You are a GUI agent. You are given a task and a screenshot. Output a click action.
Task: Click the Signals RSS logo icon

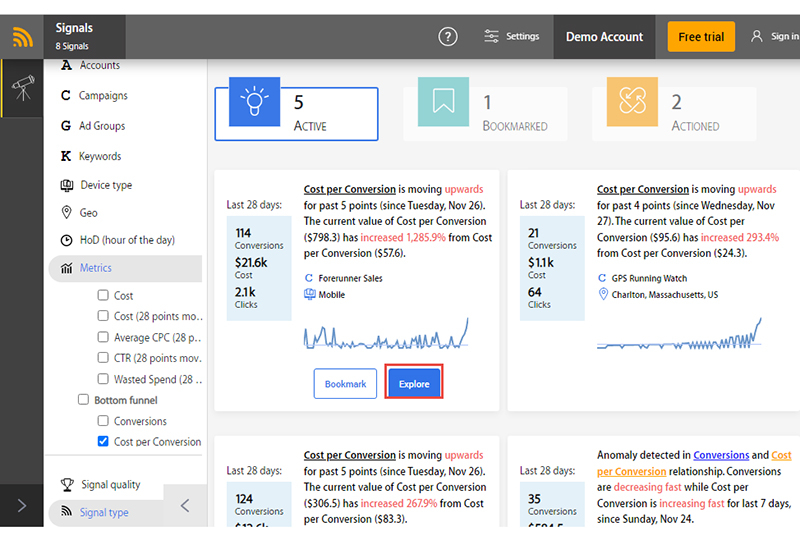click(22, 37)
